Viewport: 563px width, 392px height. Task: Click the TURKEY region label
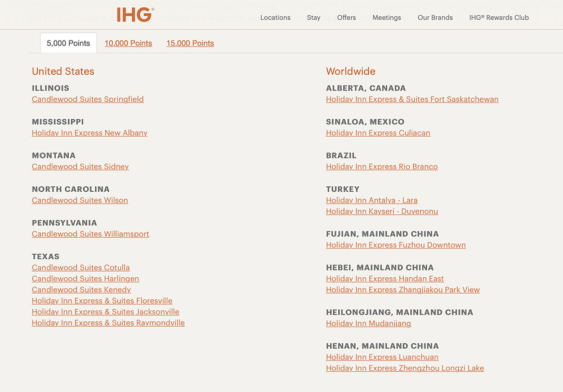coord(342,190)
